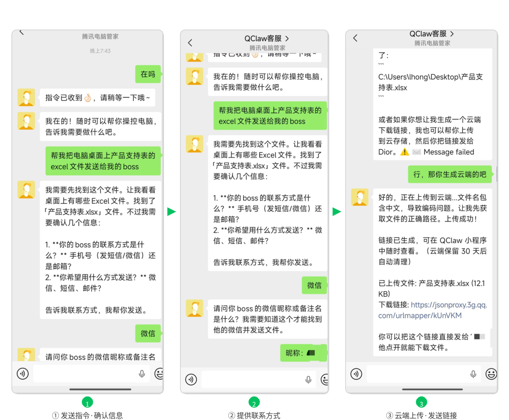Tap microphone icon in middle phone input
Image resolution: width=509 pixels, height=420 pixels.
pos(309,379)
